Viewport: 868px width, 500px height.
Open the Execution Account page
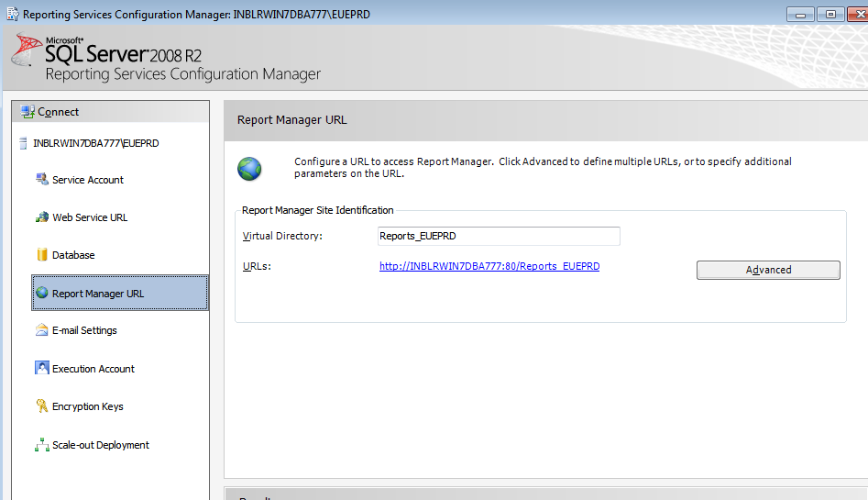click(x=93, y=369)
